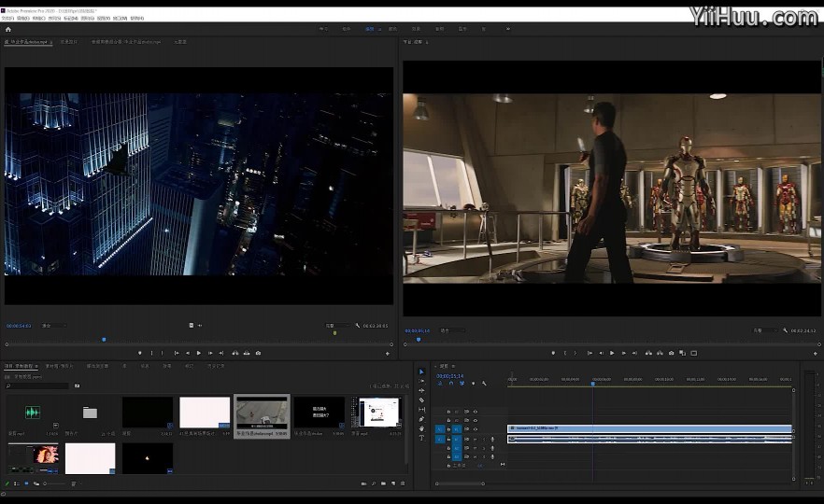Select the Pen tool in tools panel

(x=421, y=419)
